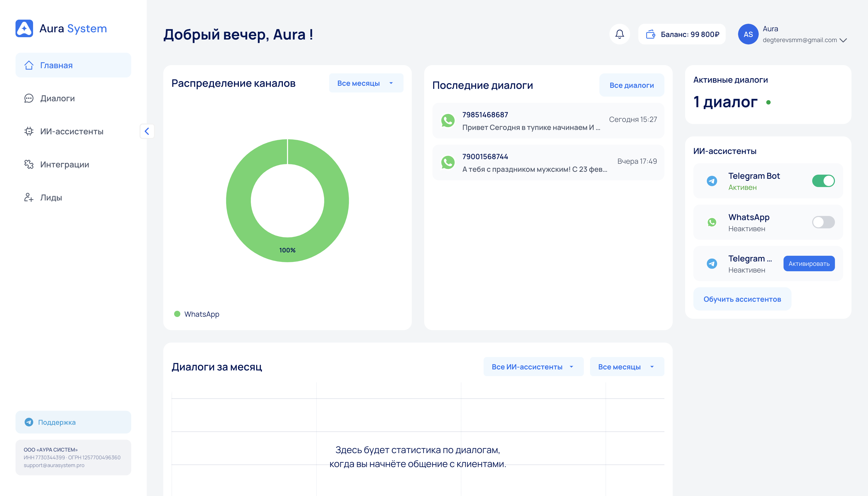The image size is (868, 496).
Task: Click the notification bell icon
Action: pos(619,34)
